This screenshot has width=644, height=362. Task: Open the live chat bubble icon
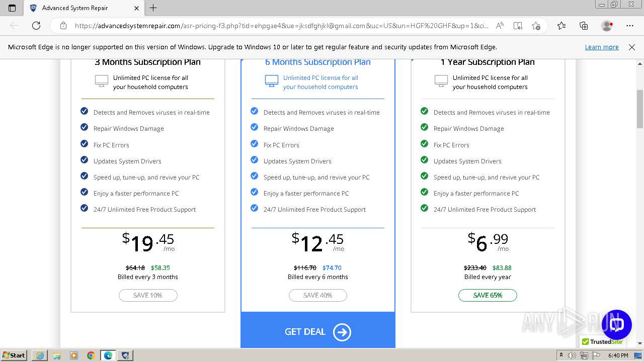point(616,324)
